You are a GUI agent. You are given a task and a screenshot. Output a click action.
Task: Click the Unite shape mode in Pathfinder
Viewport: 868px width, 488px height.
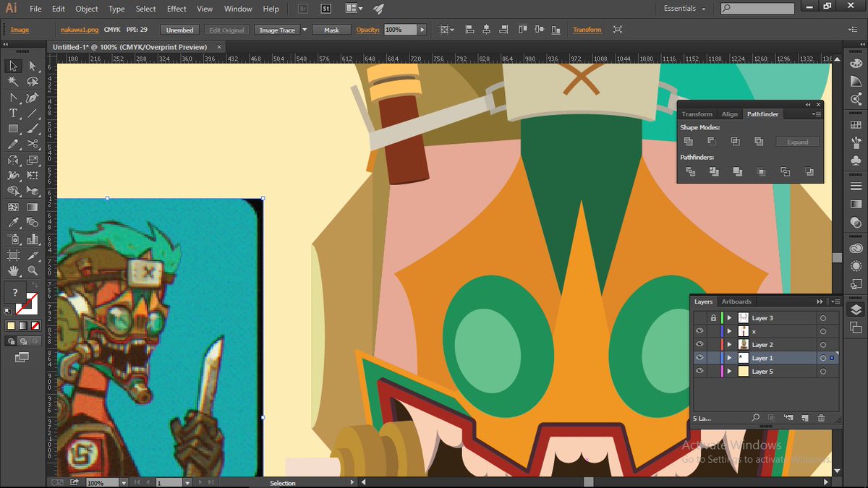(x=689, y=142)
